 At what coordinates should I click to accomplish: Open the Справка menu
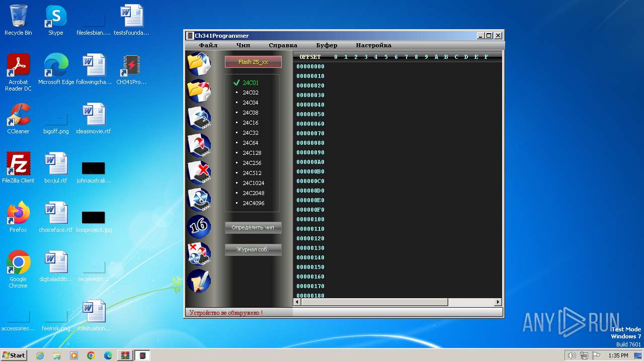[x=283, y=45]
